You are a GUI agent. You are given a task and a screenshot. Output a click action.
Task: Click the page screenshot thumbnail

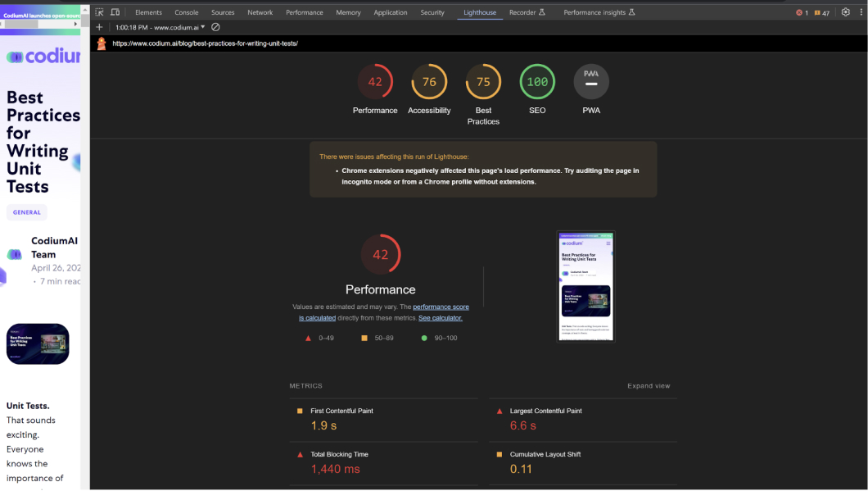click(x=585, y=286)
